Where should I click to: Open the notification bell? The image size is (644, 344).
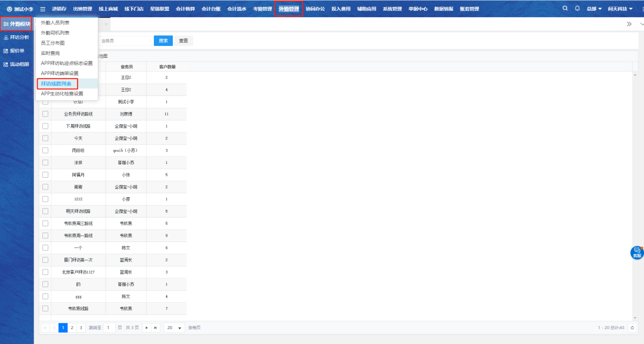(x=577, y=9)
